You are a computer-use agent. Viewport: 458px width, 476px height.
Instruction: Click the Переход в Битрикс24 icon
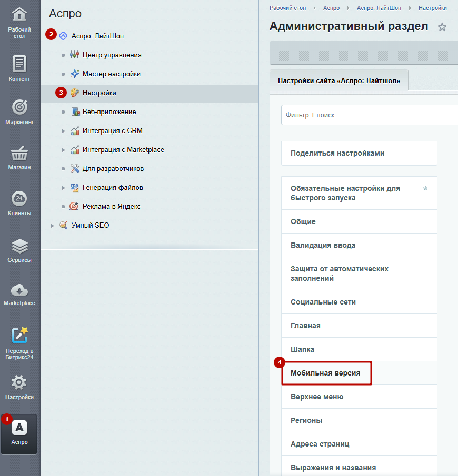tap(19, 335)
